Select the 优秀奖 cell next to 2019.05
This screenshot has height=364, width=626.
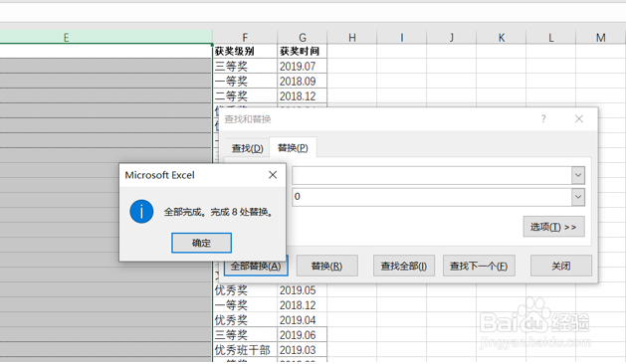pos(245,290)
